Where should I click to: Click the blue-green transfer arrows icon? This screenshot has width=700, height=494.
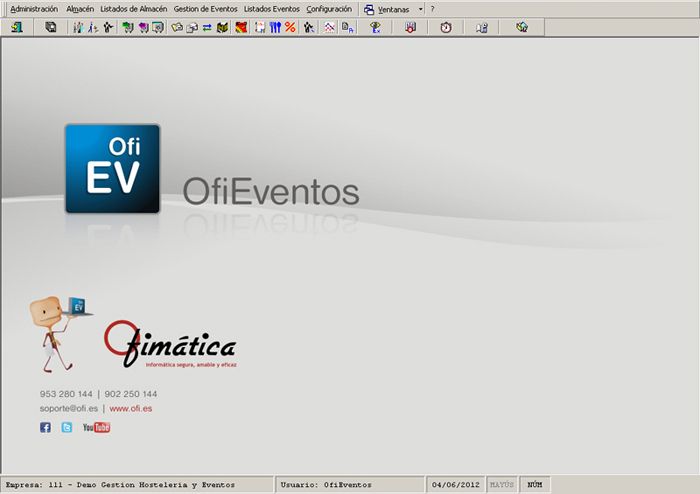click(207, 28)
